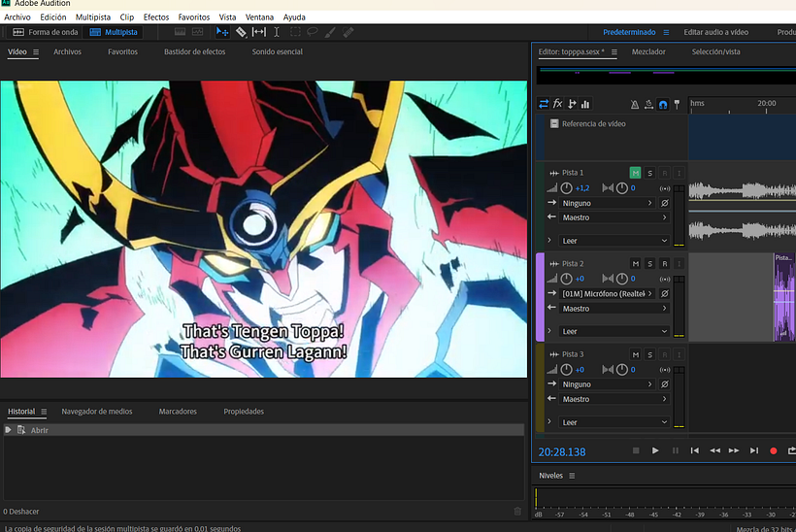Open Pista 2 output Maestro dropdown
This screenshot has width=796, height=532.
pyautogui.click(x=614, y=308)
